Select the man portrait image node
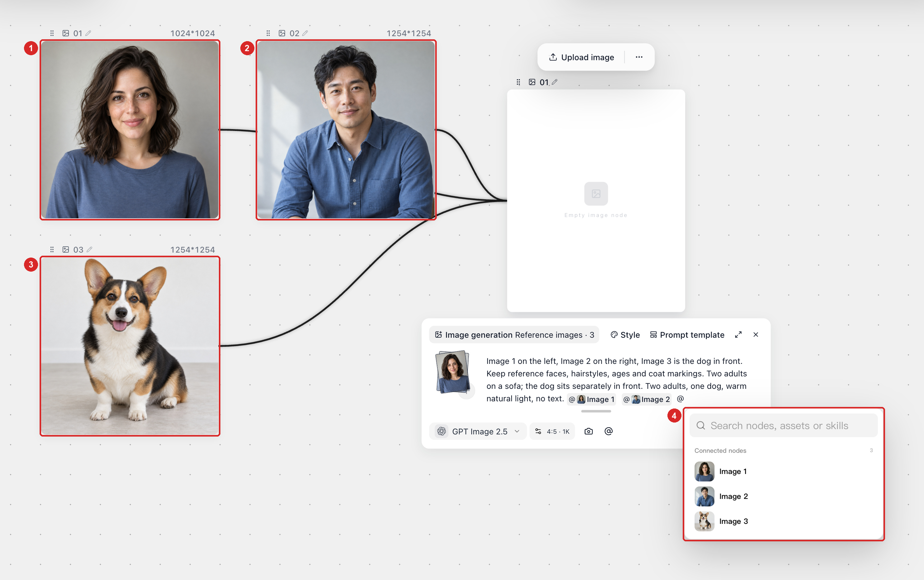Image resolution: width=924 pixels, height=580 pixels. tap(346, 130)
